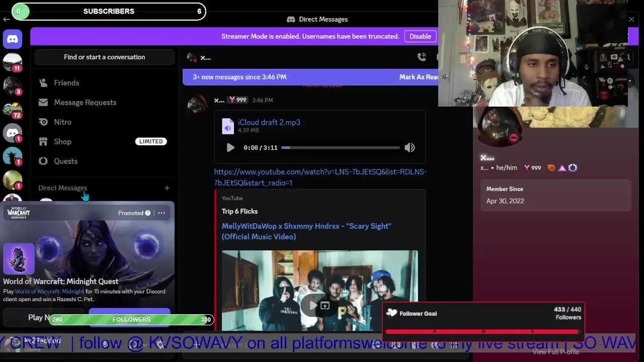Click the Friends menu item
644x362 pixels.
(x=104, y=82)
